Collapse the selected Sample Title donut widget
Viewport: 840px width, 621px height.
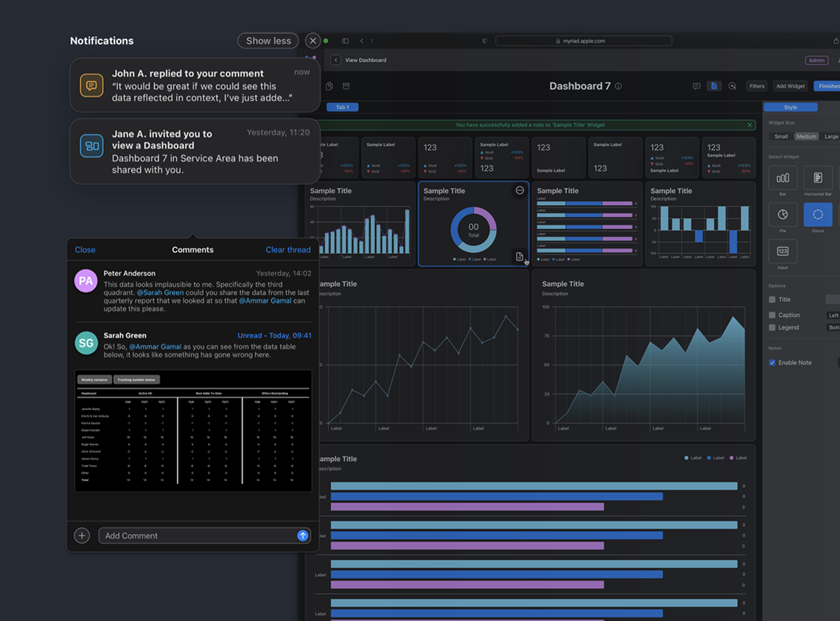tap(519, 190)
